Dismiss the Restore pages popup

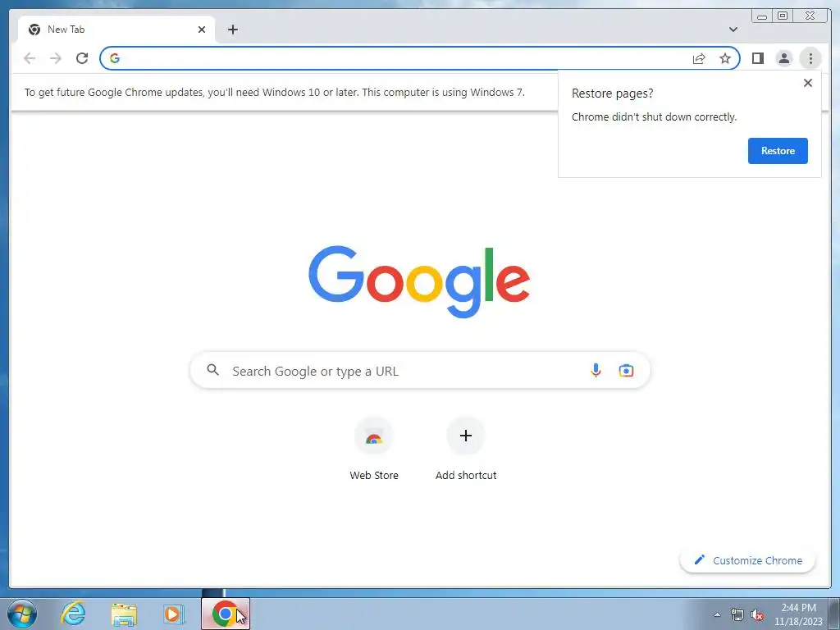point(808,83)
